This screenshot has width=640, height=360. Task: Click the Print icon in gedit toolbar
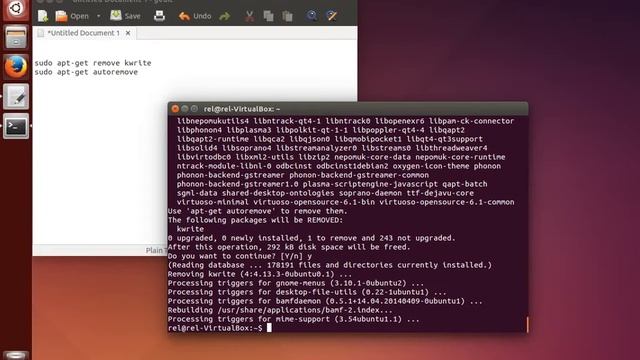(x=159, y=16)
